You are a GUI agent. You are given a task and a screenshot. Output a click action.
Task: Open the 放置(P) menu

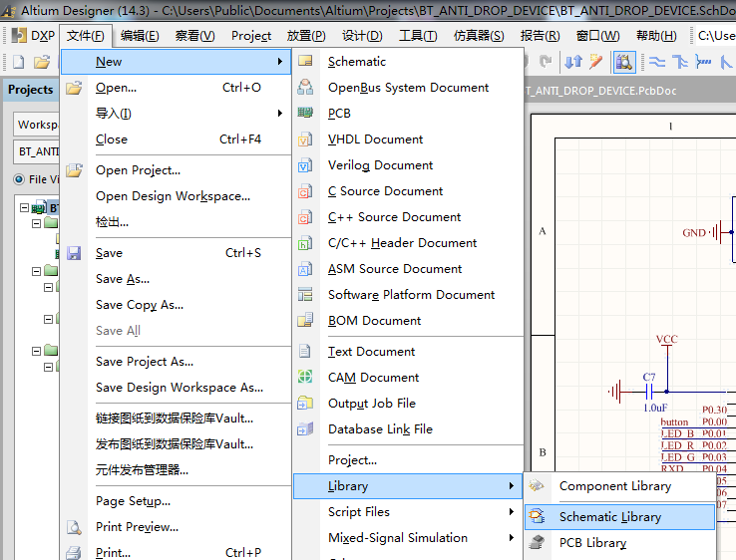tap(306, 36)
